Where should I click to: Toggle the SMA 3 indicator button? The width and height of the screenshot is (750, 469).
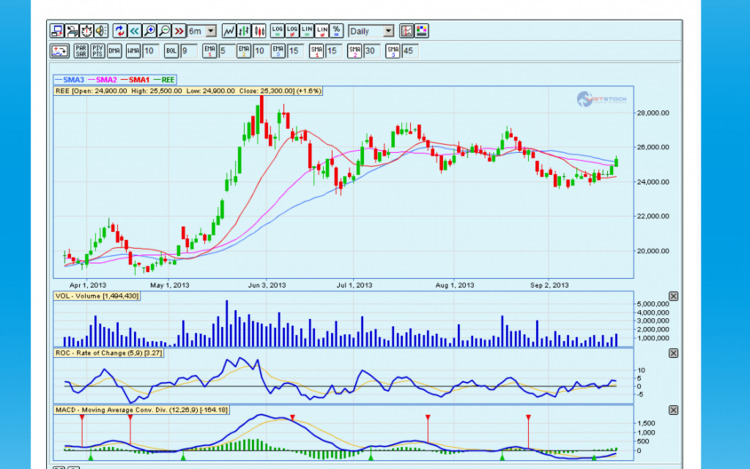(x=393, y=51)
